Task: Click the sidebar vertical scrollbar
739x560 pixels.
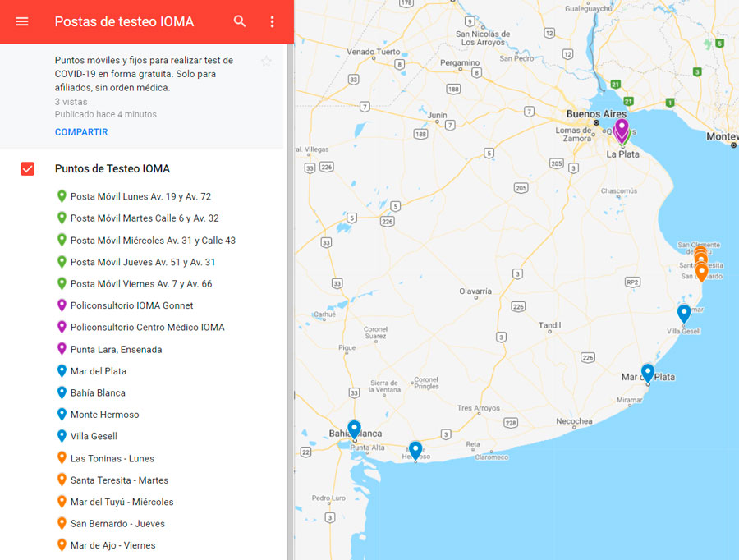Action: point(291,301)
